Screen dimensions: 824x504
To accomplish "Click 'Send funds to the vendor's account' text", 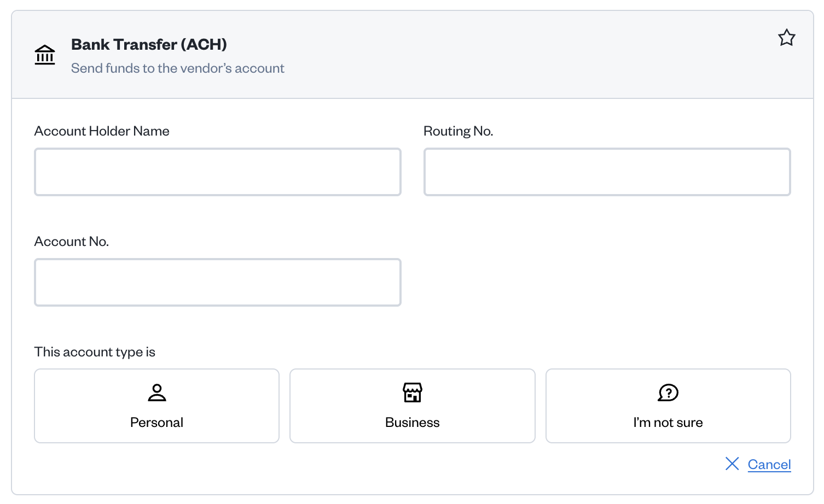I will point(178,68).
